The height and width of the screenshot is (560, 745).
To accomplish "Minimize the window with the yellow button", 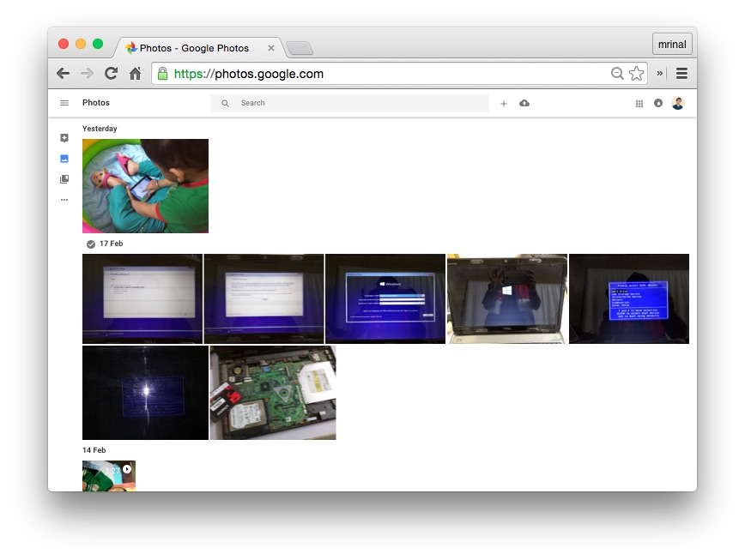I will point(81,44).
